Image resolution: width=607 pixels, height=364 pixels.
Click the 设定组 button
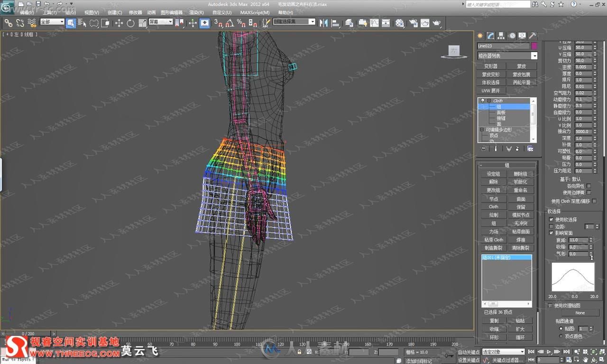click(493, 174)
